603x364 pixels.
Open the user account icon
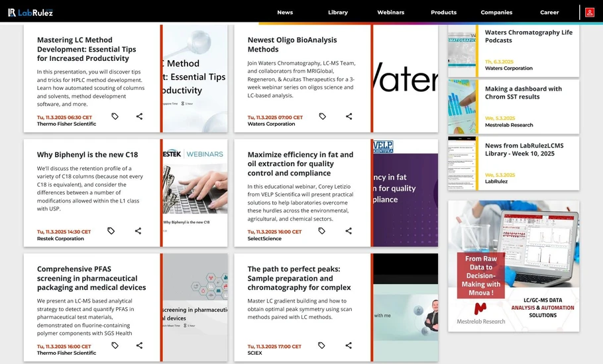tap(590, 13)
